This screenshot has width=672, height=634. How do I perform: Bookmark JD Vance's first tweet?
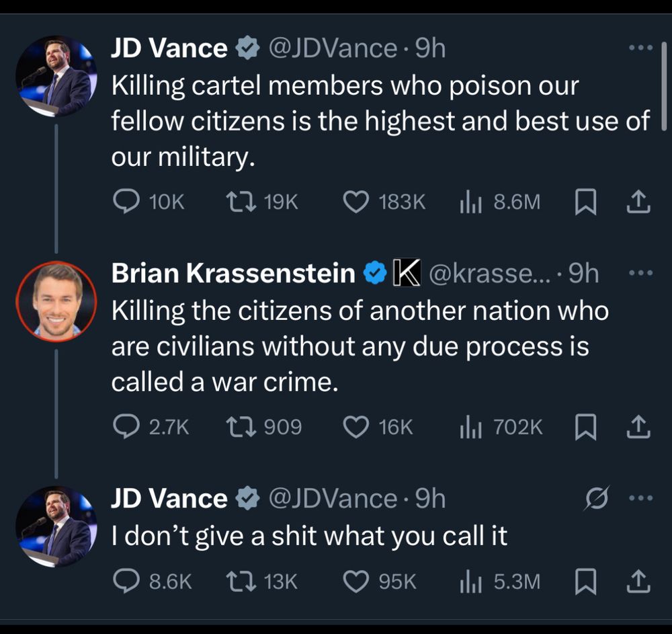pyautogui.click(x=585, y=202)
